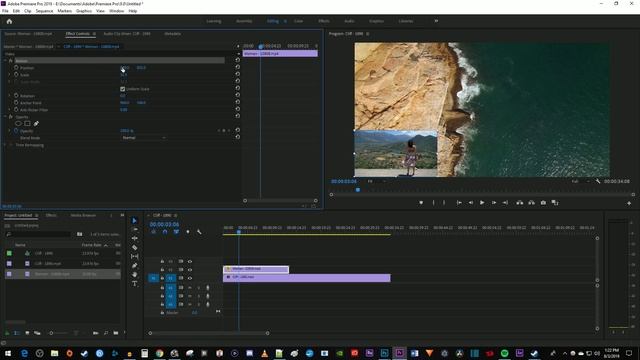Select the Track Select Forward tool

135,229
